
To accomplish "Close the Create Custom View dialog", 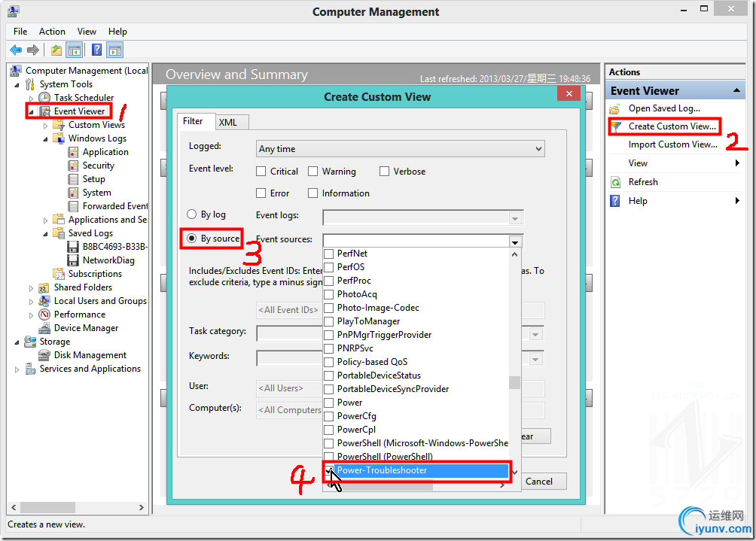I will (569, 93).
